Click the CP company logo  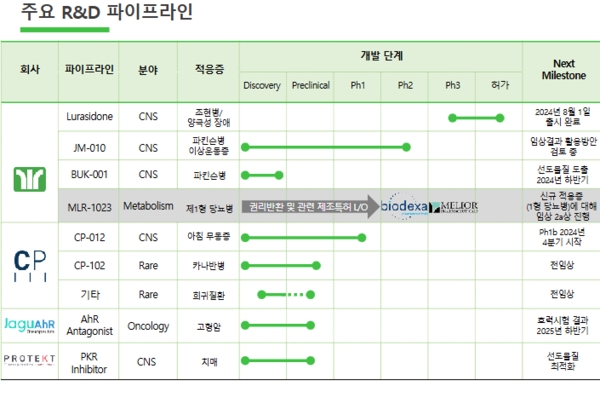click(x=29, y=263)
